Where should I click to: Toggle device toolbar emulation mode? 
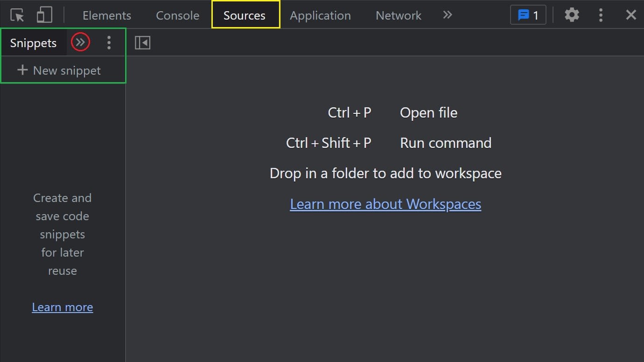(44, 14)
